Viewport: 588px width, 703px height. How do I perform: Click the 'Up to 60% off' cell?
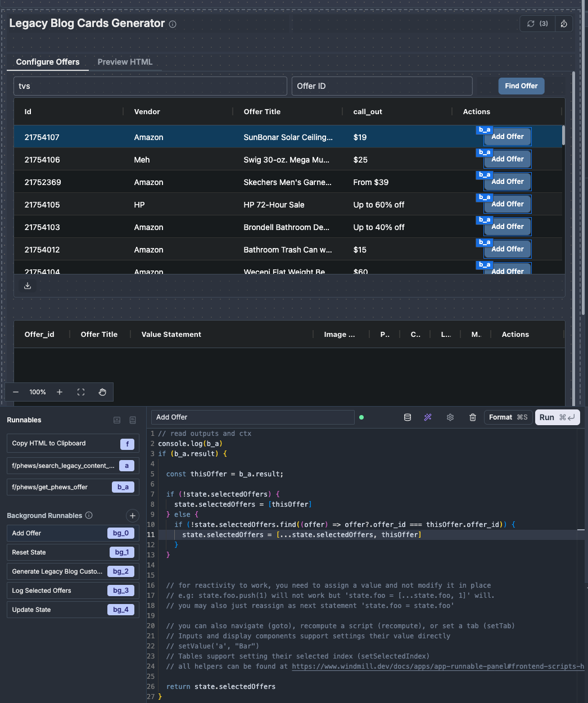(x=397, y=205)
